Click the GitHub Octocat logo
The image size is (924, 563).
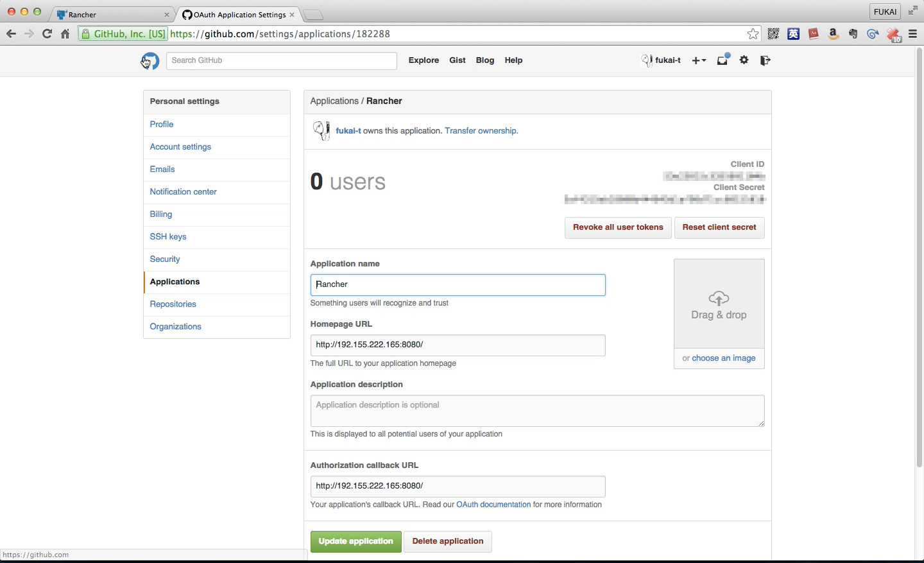(x=150, y=61)
